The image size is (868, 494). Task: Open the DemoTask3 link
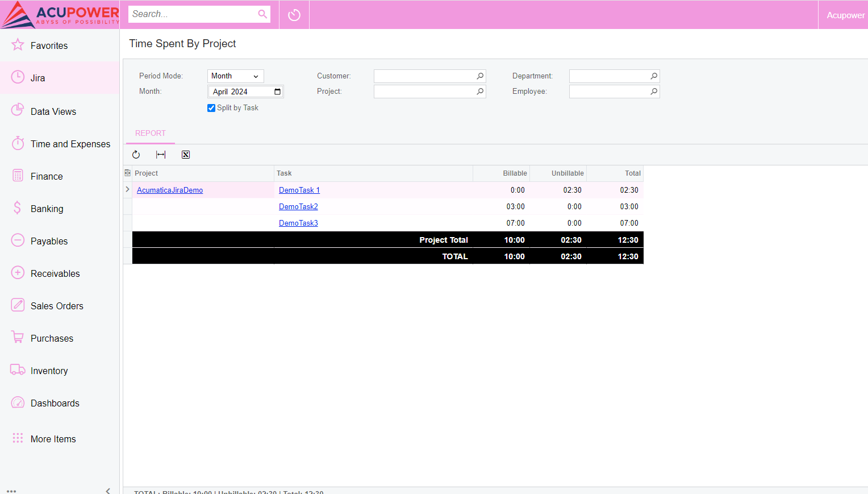298,223
